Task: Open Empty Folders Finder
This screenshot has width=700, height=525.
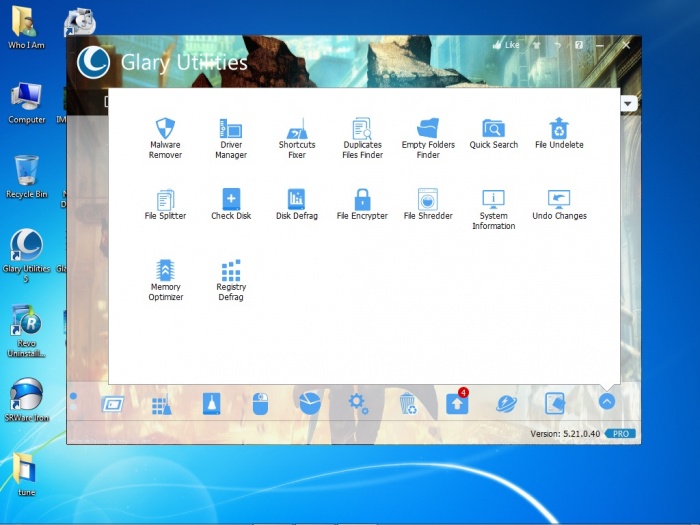Action: (x=428, y=129)
